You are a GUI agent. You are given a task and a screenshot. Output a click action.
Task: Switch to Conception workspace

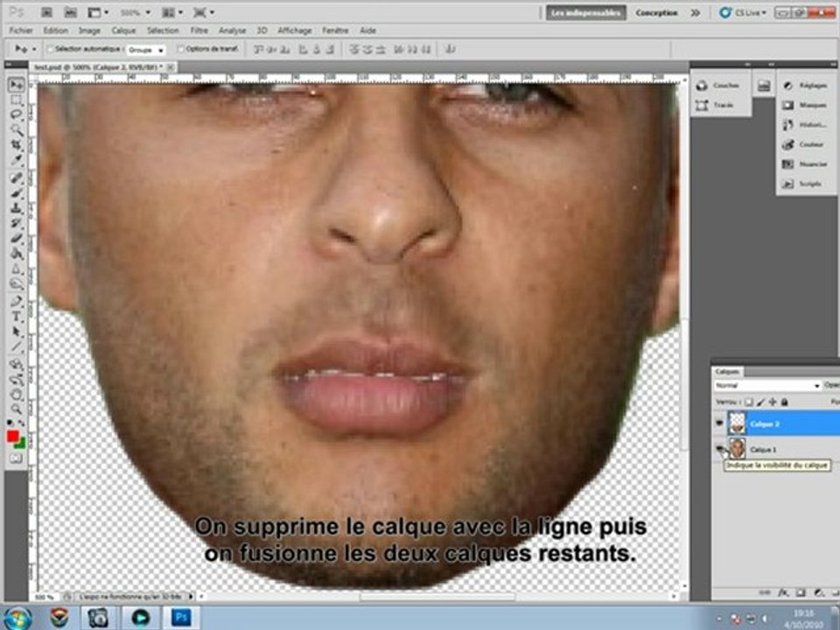point(657,13)
